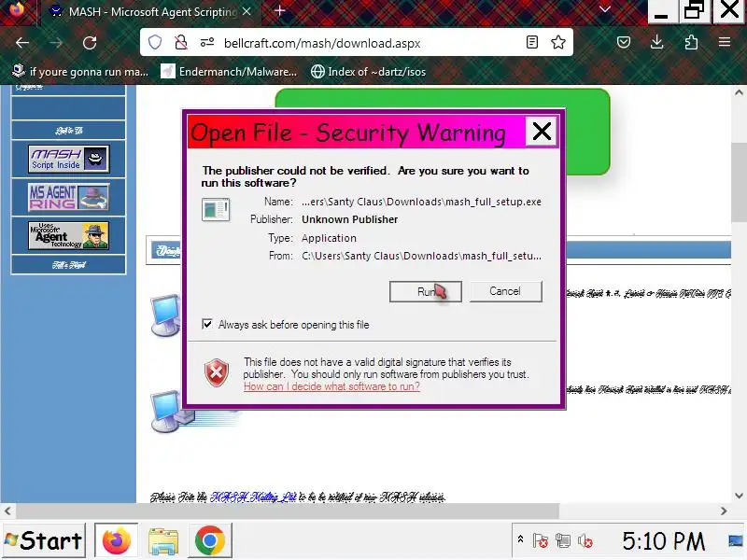Image resolution: width=747 pixels, height=560 pixels.
Task: Click the horizontal scrollbar thumb
Action: [288, 511]
